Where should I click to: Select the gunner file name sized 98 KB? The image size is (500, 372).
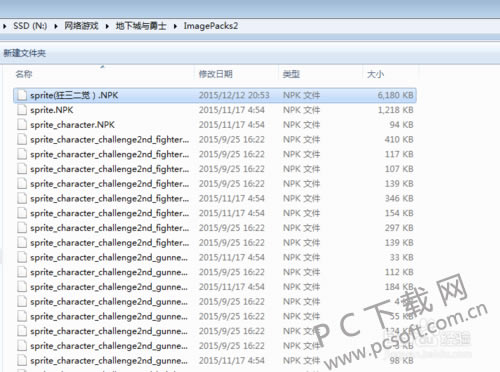click(x=109, y=360)
